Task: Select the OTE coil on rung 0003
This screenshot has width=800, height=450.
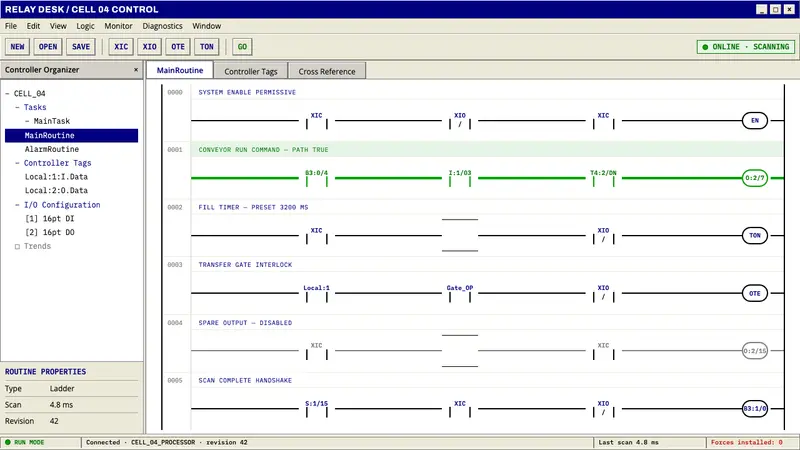Action: (755, 293)
